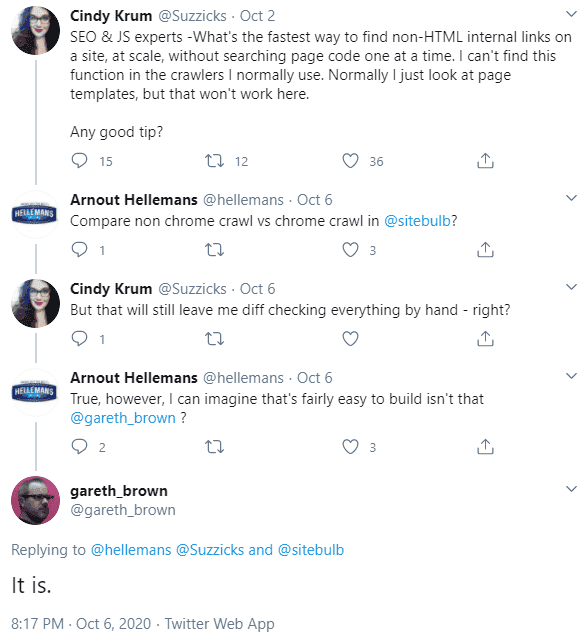Share the 'diff checking everything by hand' tweet
Image resolution: width=588 pixels, height=637 pixels.
(485, 338)
